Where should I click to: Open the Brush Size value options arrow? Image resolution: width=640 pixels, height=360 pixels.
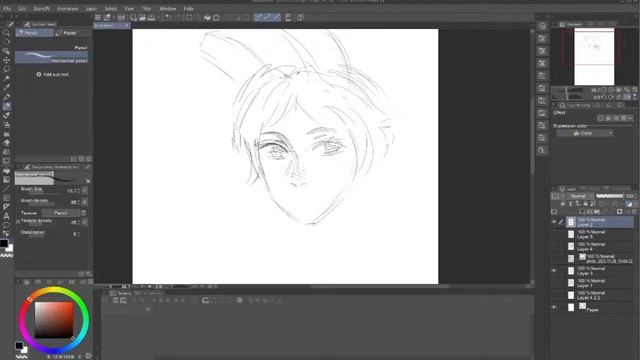pos(84,190)
